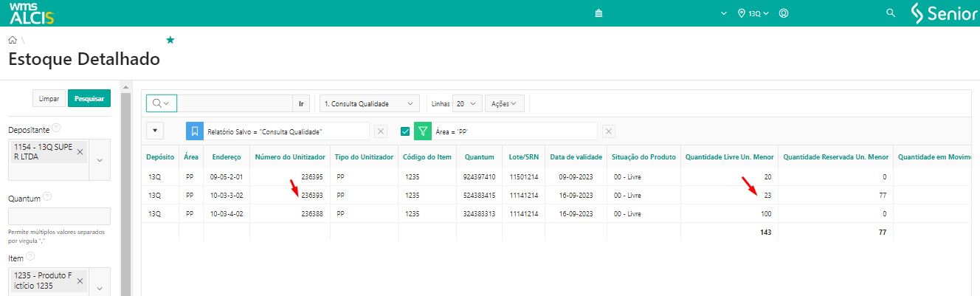980x296 pixels.
Task: Sort by Data de validade column header
Action: pos(574,157)
